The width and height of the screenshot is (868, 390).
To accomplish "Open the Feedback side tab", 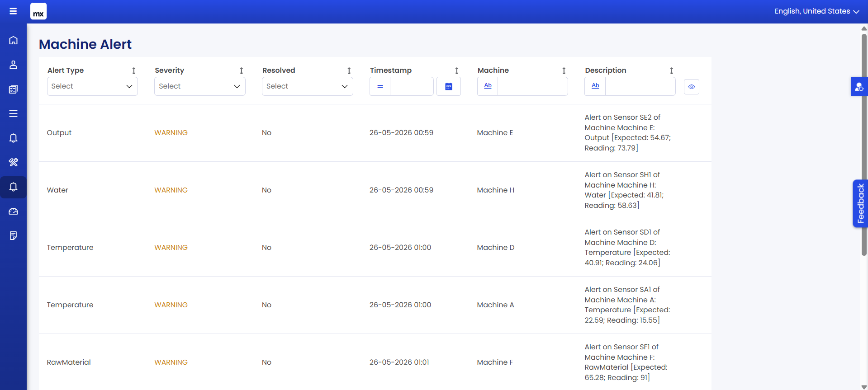I will tap(860, 203).
